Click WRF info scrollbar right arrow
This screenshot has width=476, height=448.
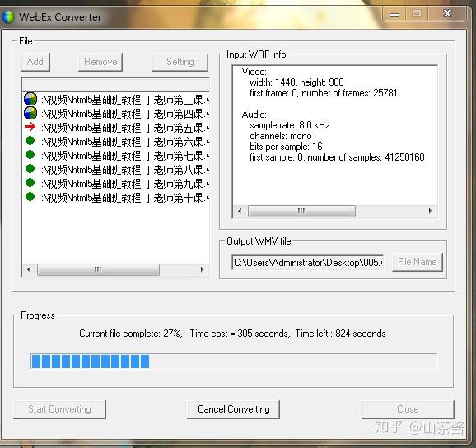(x=430, y=212)
